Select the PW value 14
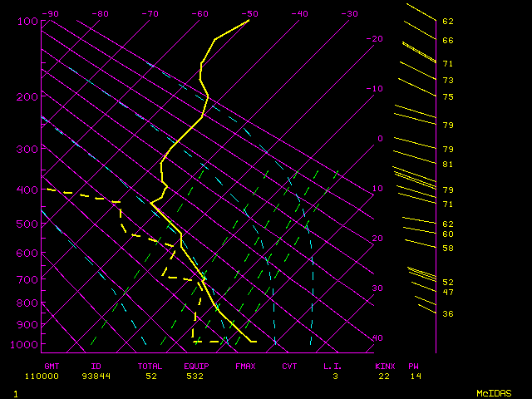This screenshot has height=399, width=532. [x=414, y=376]
